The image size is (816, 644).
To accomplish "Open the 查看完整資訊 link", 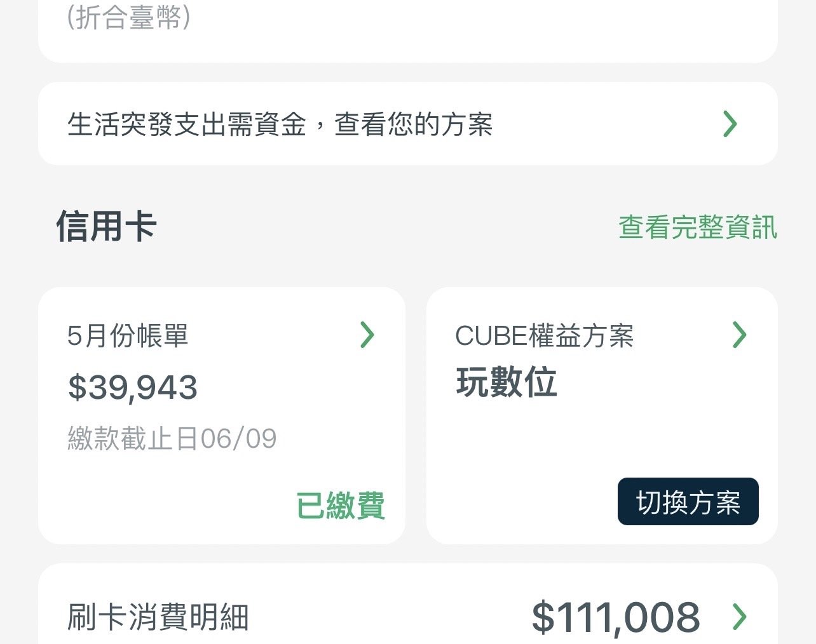I will tap(697, 227).
